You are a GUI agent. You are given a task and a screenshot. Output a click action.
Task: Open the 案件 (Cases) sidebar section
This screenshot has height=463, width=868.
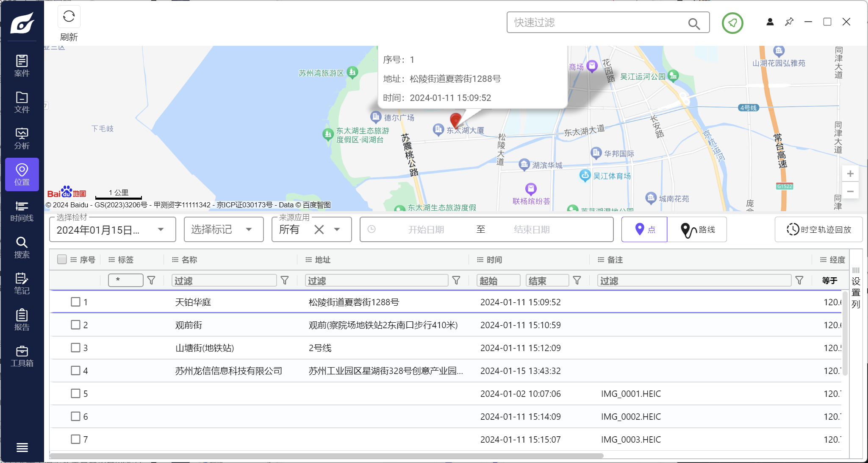[22, 66]
